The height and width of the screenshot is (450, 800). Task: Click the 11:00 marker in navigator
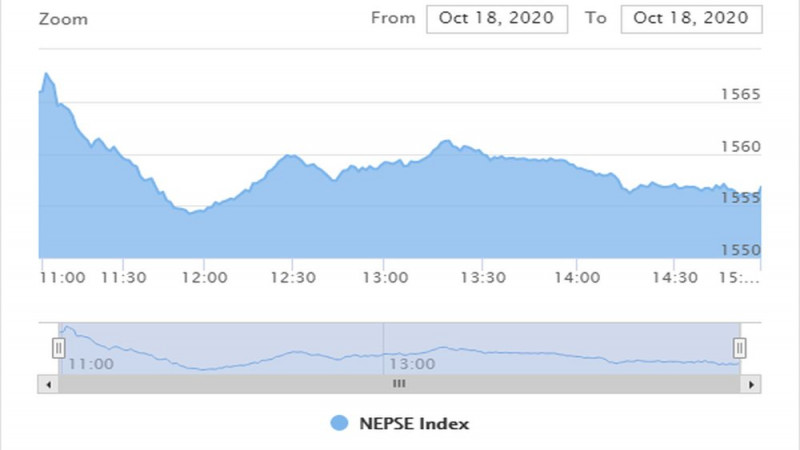91,364
